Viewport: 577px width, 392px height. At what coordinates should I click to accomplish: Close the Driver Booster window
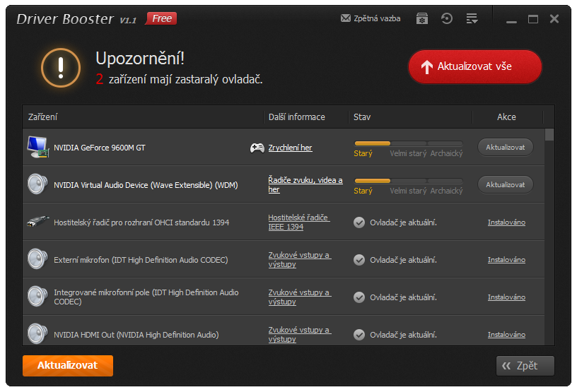click(x=554, y=19)
